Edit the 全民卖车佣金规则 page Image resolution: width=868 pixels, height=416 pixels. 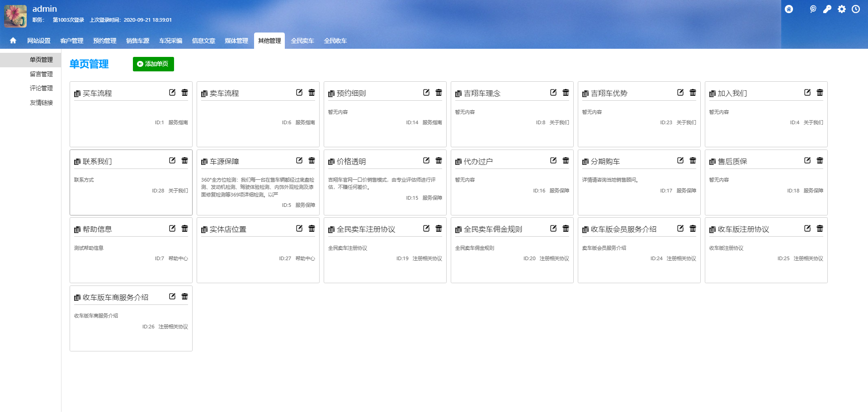point(553,229)
